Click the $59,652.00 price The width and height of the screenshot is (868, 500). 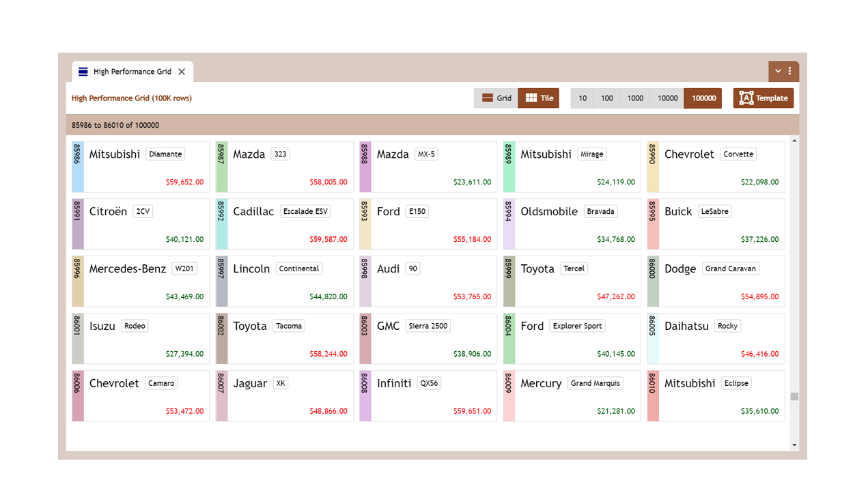(x=184, y=182)
